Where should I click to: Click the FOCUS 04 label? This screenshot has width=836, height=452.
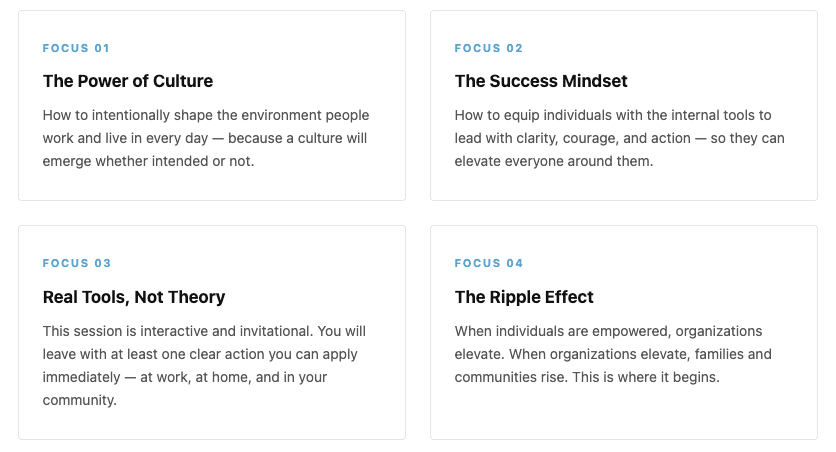pyautogui.click(x=488, y=263)
